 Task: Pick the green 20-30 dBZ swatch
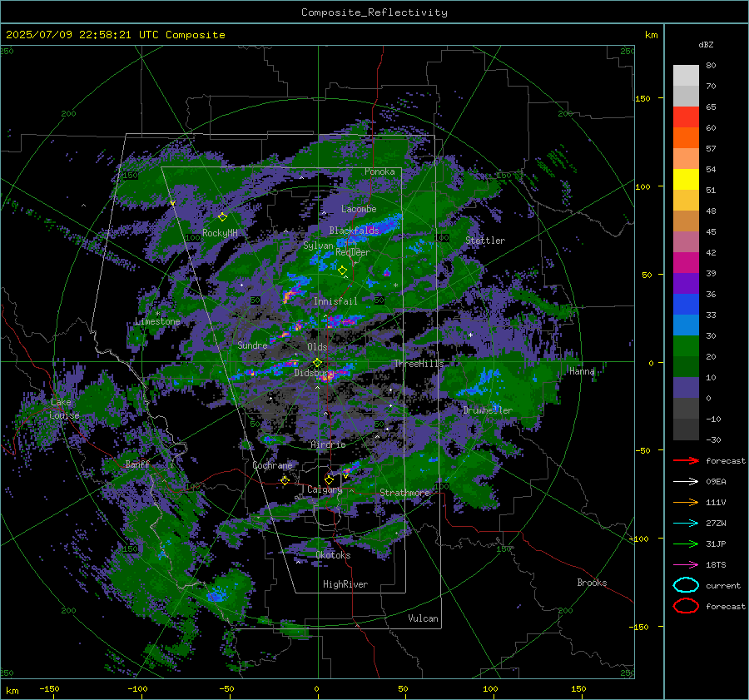[686, 346]
